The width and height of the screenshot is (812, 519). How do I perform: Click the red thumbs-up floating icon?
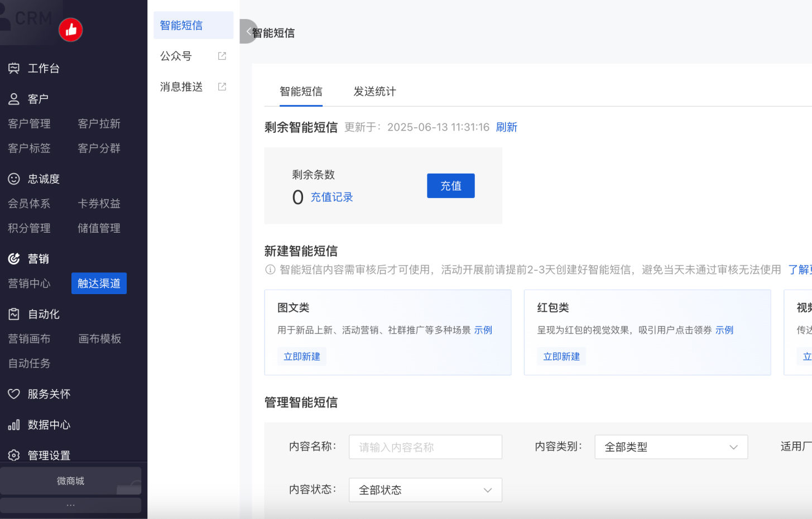[70, 30]
